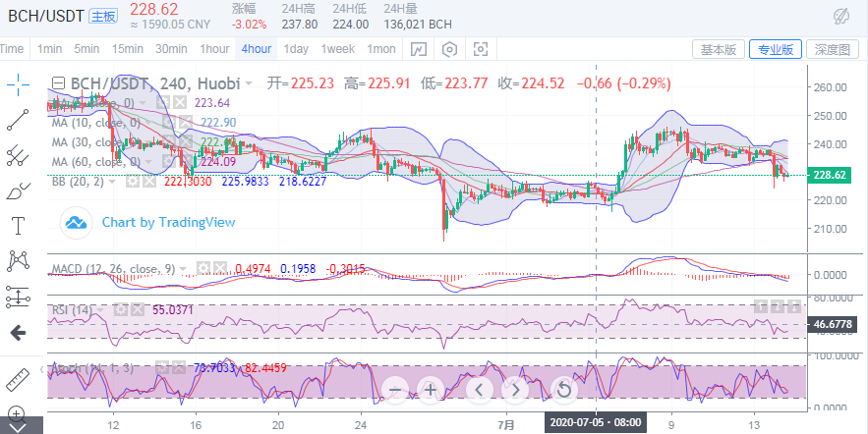Select the pitchfork drawing tool
This screenshot has height=434, width=868.
18,155
